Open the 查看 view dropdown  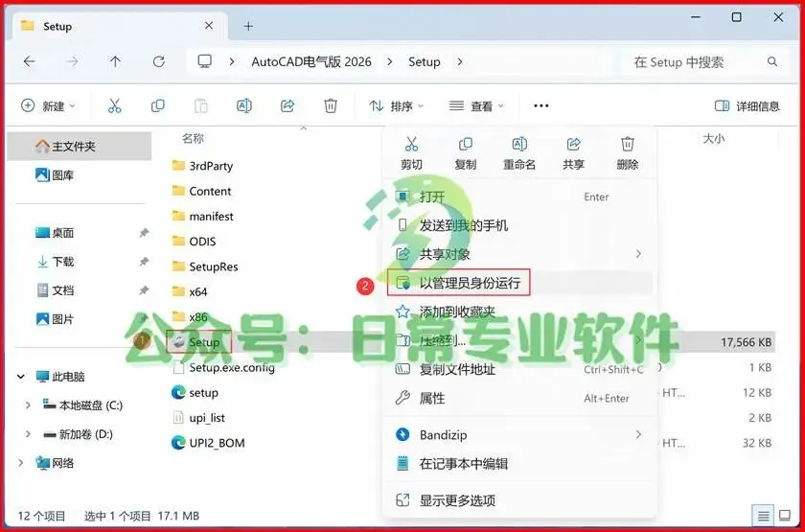476,105
